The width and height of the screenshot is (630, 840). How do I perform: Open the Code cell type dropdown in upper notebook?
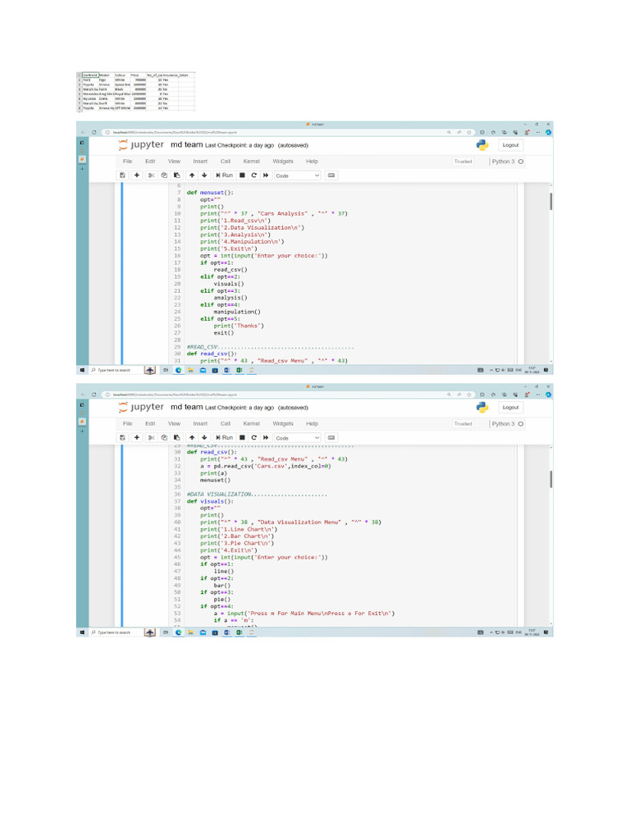(297, 176)
